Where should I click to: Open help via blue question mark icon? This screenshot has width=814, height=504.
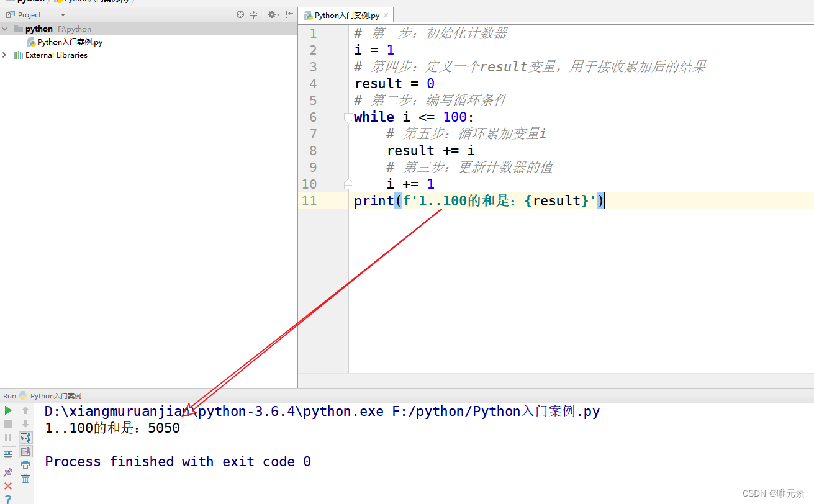coord(8,499)
